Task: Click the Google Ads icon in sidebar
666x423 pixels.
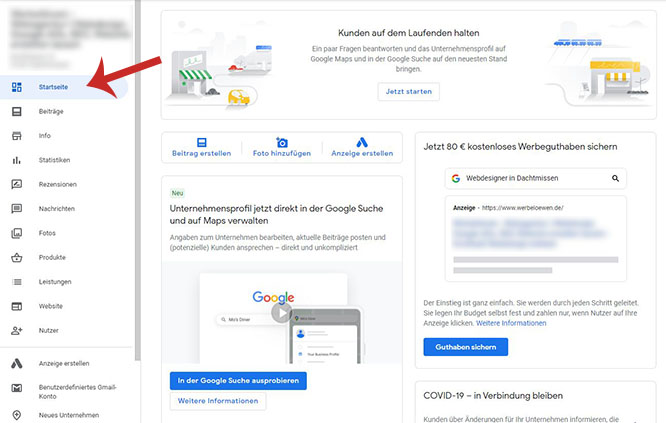Action: pyautogui.click(x=17, y=364)
